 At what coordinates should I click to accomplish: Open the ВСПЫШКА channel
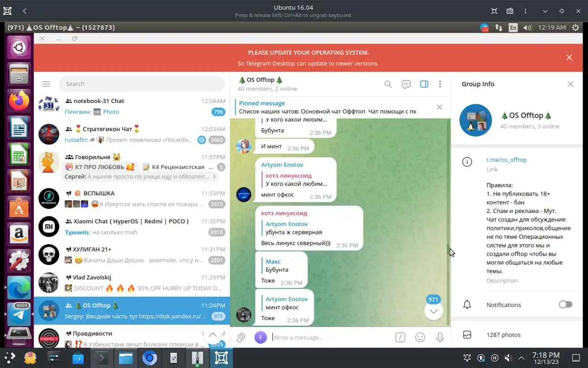132,199
